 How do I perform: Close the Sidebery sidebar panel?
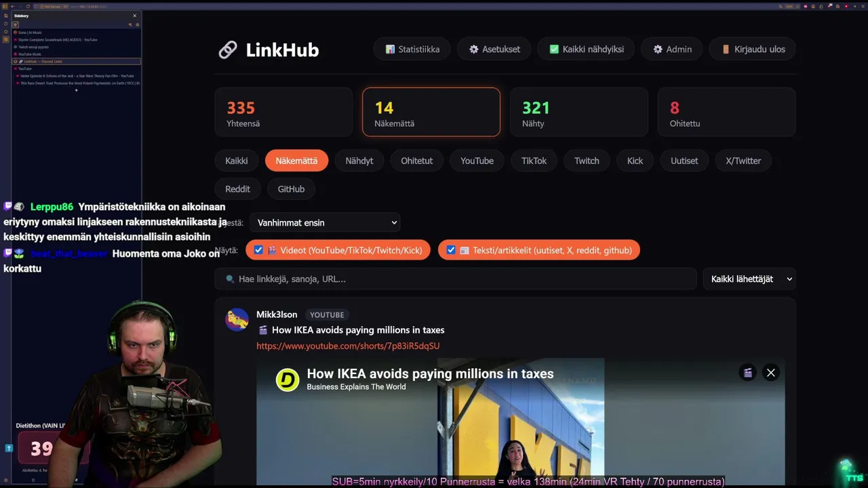tap(134, 16)
